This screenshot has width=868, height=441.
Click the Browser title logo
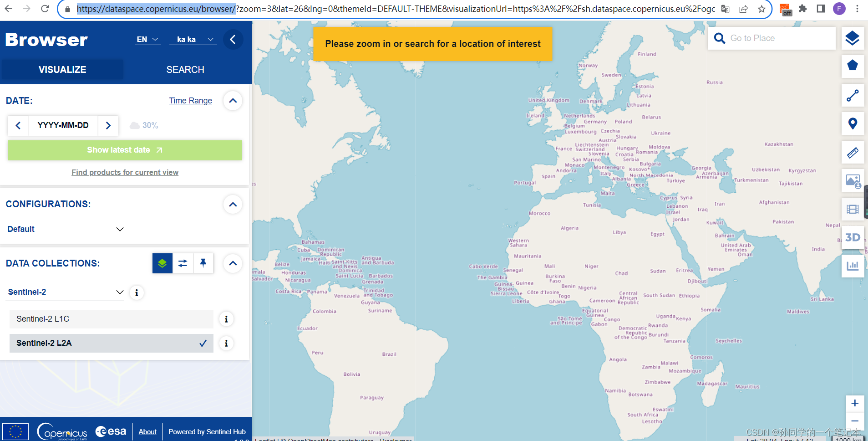46,40
